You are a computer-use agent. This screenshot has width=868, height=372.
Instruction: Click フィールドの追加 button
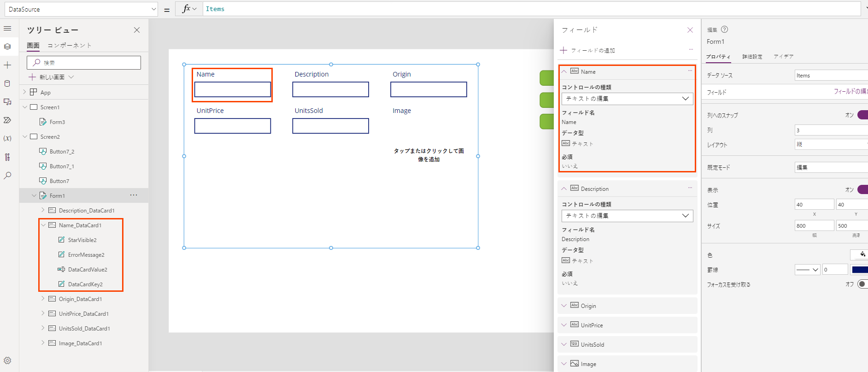pos(587,50)
